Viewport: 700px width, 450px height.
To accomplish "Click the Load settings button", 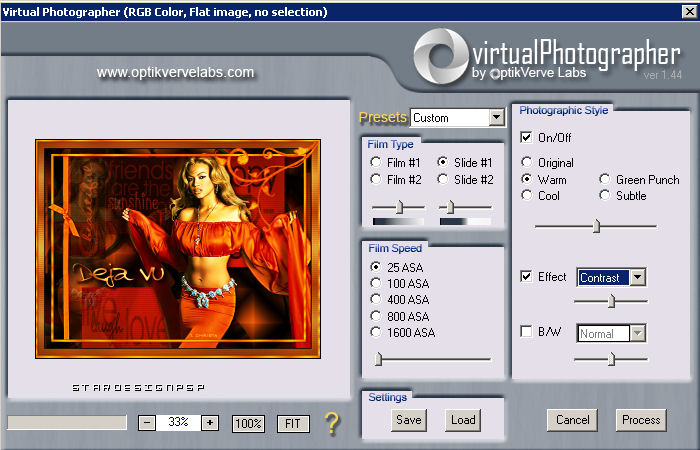I will (x=463, y=420).
